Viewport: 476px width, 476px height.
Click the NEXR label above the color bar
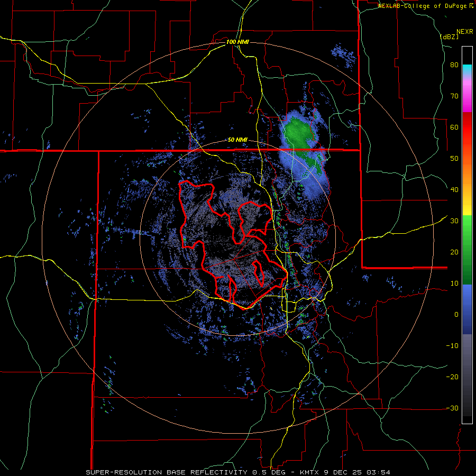[465, 32]
